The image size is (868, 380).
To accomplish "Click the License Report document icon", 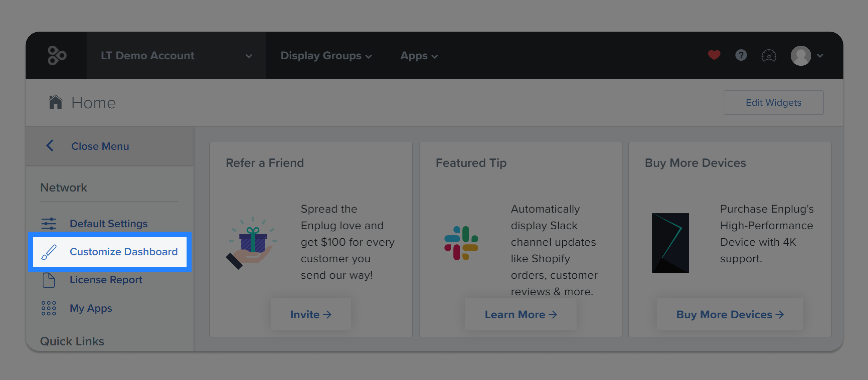I will coord(49,280).
